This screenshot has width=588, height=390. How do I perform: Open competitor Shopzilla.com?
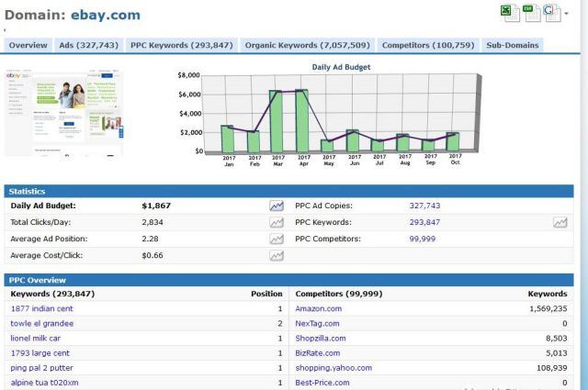pyautogui.click(x=321, y=339)
